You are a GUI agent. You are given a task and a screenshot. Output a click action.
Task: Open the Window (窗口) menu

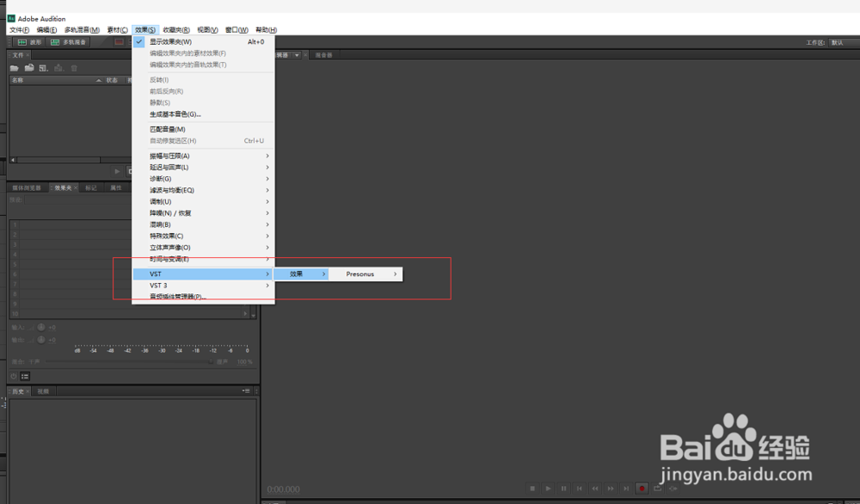point(236,29)
